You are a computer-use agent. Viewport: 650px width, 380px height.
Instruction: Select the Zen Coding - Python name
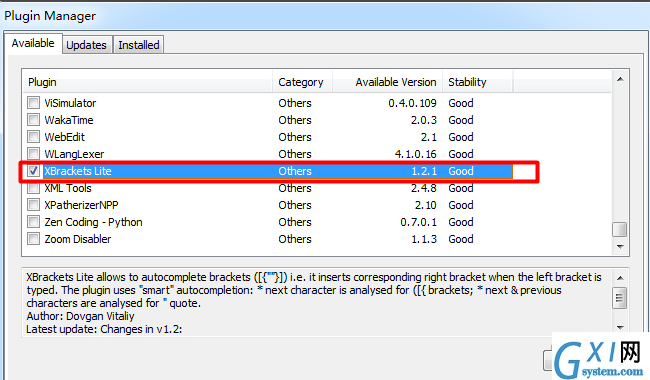point(93,222)
